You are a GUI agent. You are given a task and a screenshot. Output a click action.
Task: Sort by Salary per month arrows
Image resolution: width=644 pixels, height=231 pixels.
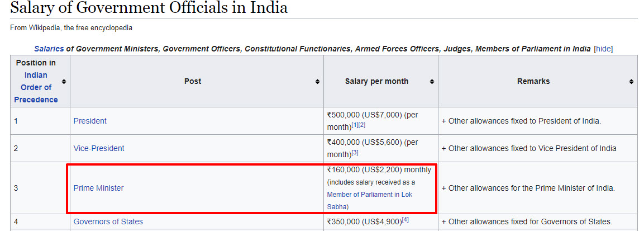pyautogui.click(x=432, y=82)
